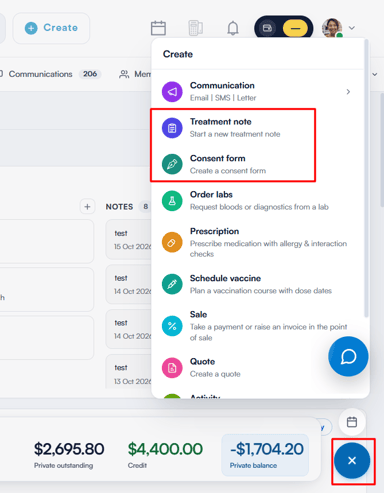Image resolution: width=384 pixels, height=493 pixels.
Task: Expand the chevron at right of tab bar
Action: (375, 74)
